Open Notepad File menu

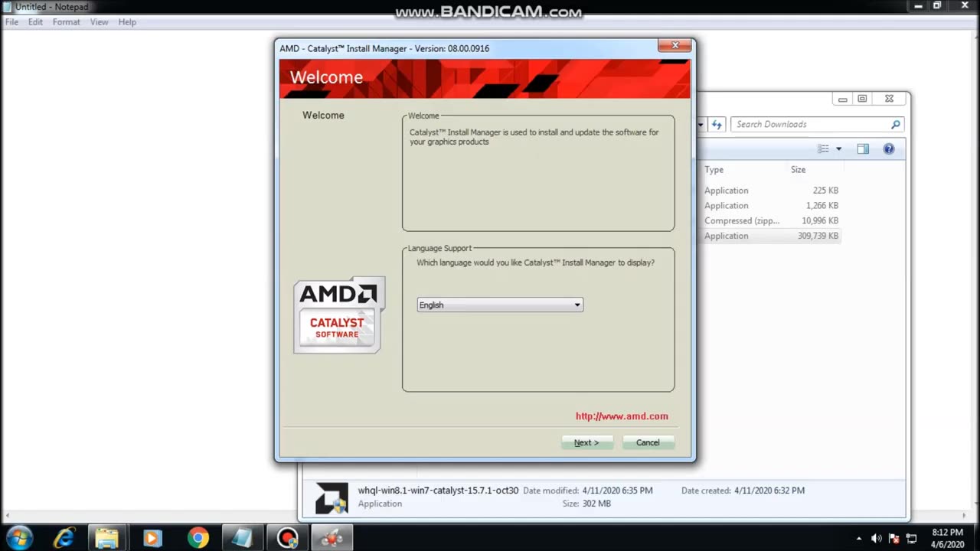(x=12, y=22)
